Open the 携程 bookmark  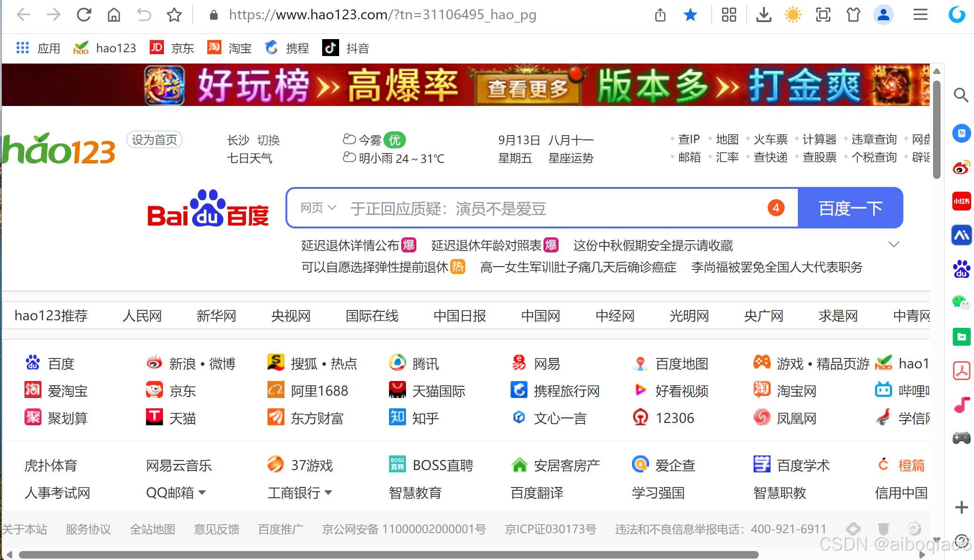click(287, 48)
